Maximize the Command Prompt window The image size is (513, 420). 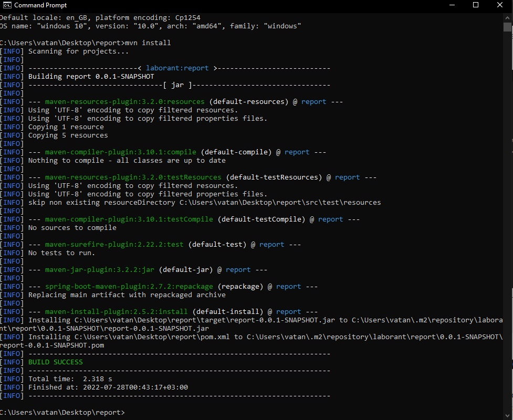click(476, 5)
